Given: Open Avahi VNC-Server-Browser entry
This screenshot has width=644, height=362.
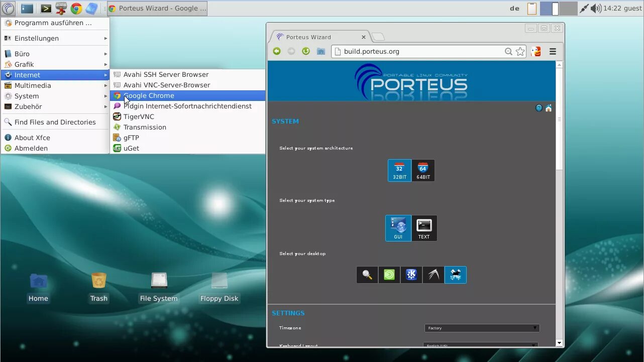Looking at the screenshot, I should [x=187, y=85].
